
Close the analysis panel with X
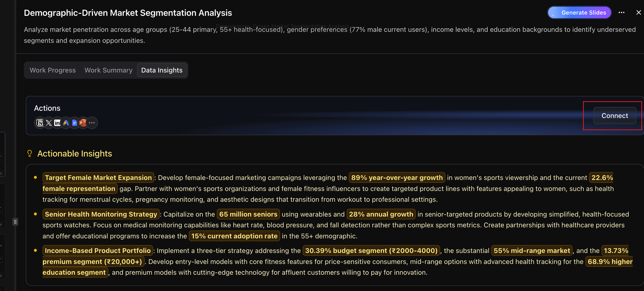638,12
